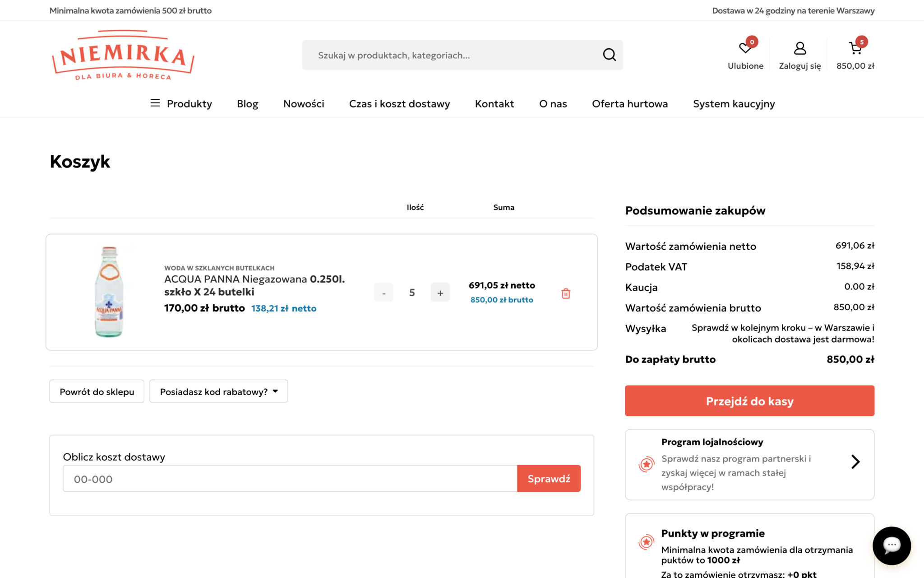This screenshot has width=924, height=578.
Task: Click the Zaloguj się label
Action: coord(799,66)
